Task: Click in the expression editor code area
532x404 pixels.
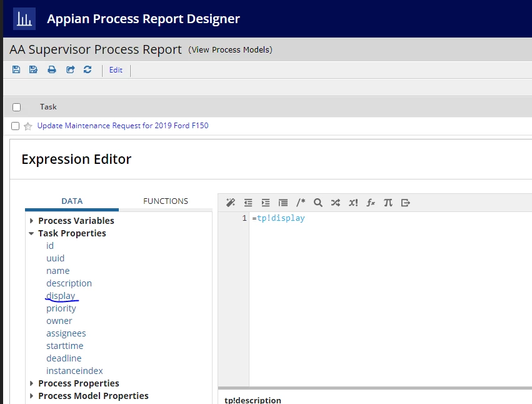Action: 390,299
